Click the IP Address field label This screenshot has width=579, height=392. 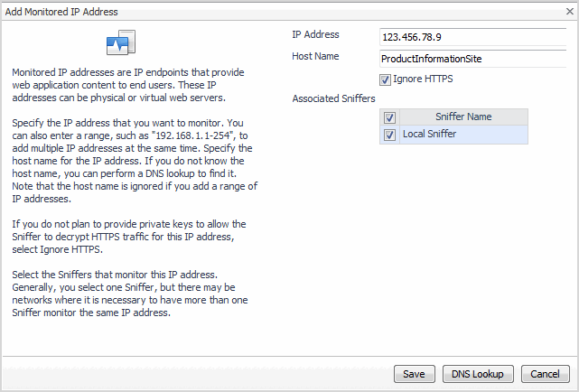coord(315,35)
